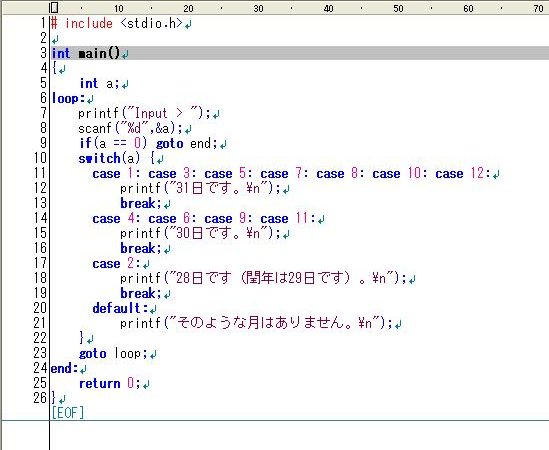This screenshot has height=450, width=549.
Task: Click 'return 0;' statement
Action: pos(110,383)
